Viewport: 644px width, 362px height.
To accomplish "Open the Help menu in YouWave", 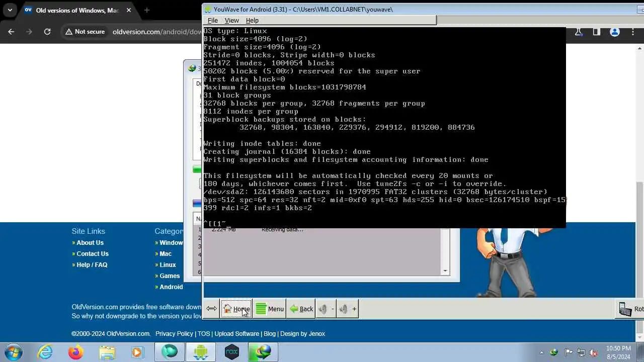I will coord(252,20).
